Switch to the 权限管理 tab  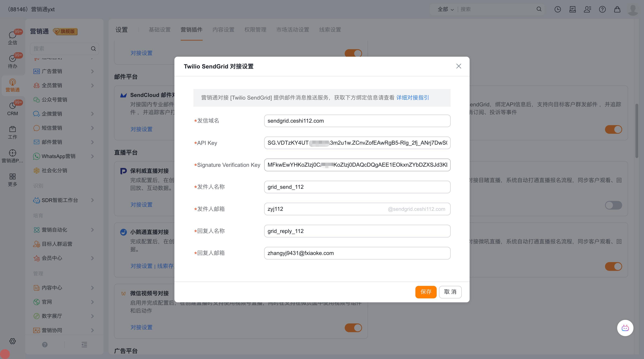(x=255, y=30)
